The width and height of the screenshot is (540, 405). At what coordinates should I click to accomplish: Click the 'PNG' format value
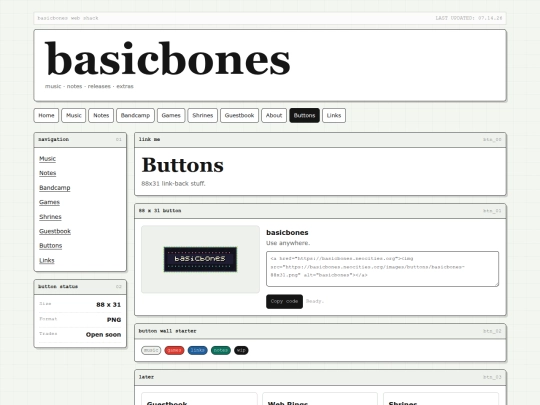pyautogui.click(x=114, y=320)
